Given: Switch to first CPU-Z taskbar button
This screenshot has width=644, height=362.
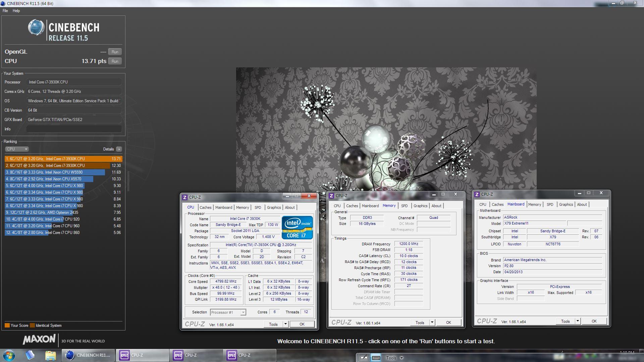Looking at the screenshot, I should [142, 355].
